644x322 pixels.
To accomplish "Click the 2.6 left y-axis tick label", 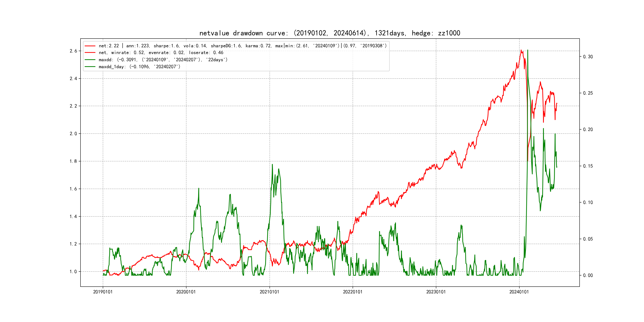I will (x=73, y=51).
